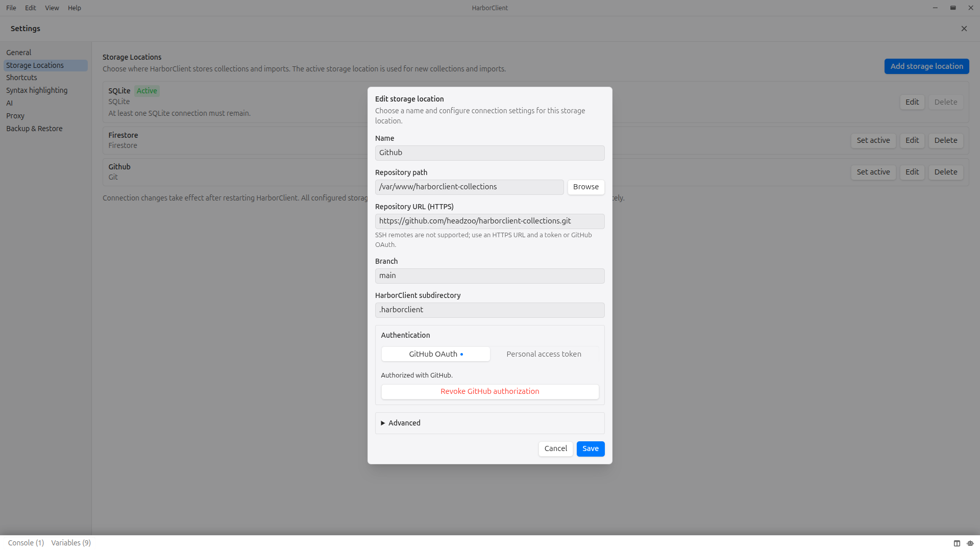The image size is (980, 551).
Task: Open the Edit menu in the menu bar
Action: coord(31,8)
